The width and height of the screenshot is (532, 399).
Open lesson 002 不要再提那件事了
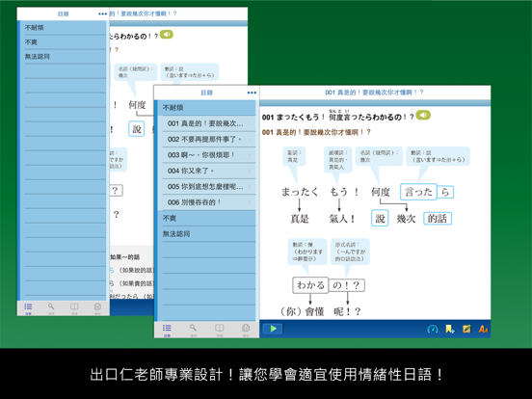[x=206, y=139]
